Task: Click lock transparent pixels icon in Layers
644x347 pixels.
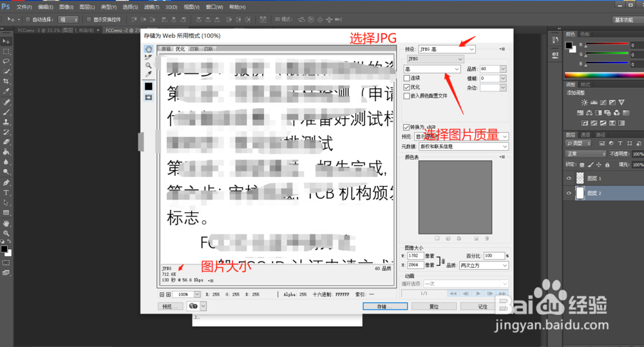Action: [x=582, y=165]
